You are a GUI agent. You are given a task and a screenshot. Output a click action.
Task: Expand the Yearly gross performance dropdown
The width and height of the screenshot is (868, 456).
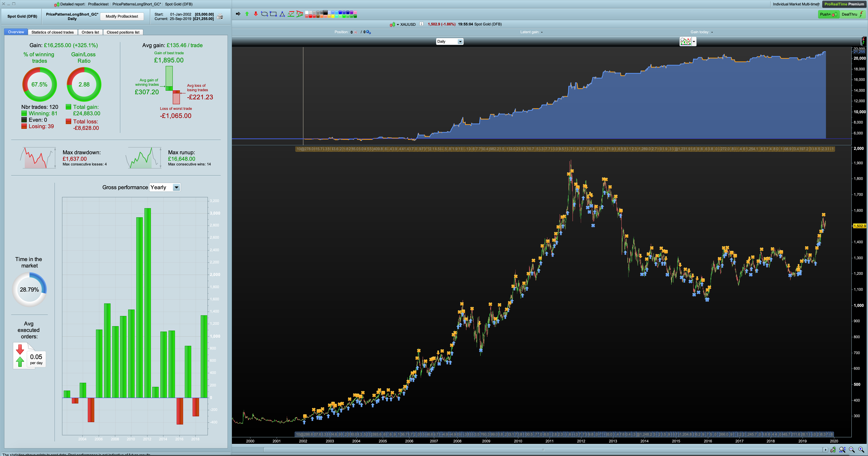click(176, 187)
